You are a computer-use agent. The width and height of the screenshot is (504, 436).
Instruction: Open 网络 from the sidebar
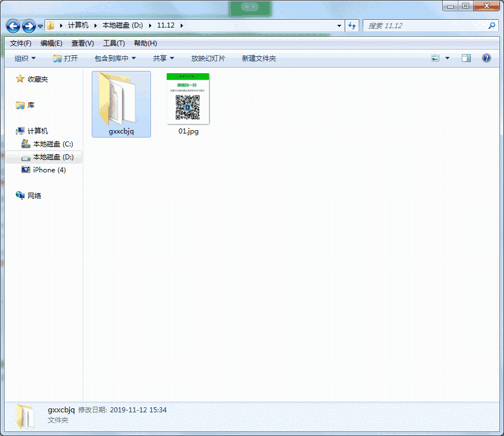(34, 195)
